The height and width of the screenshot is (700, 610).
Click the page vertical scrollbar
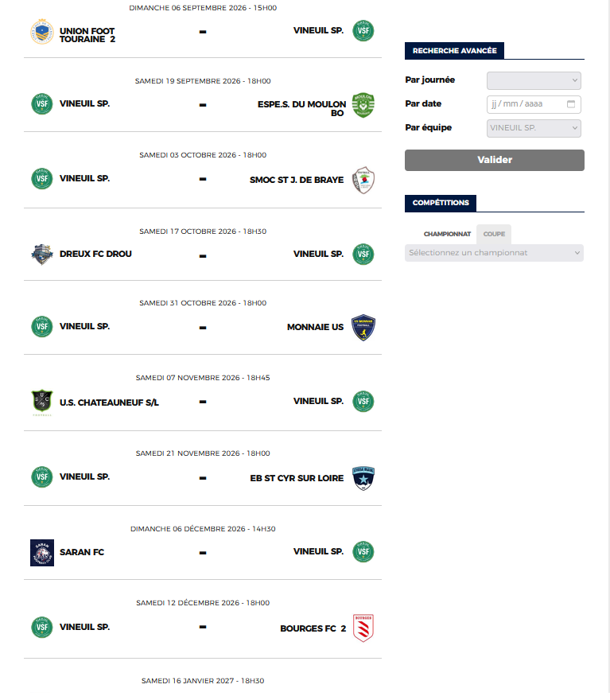coord(608,350)
